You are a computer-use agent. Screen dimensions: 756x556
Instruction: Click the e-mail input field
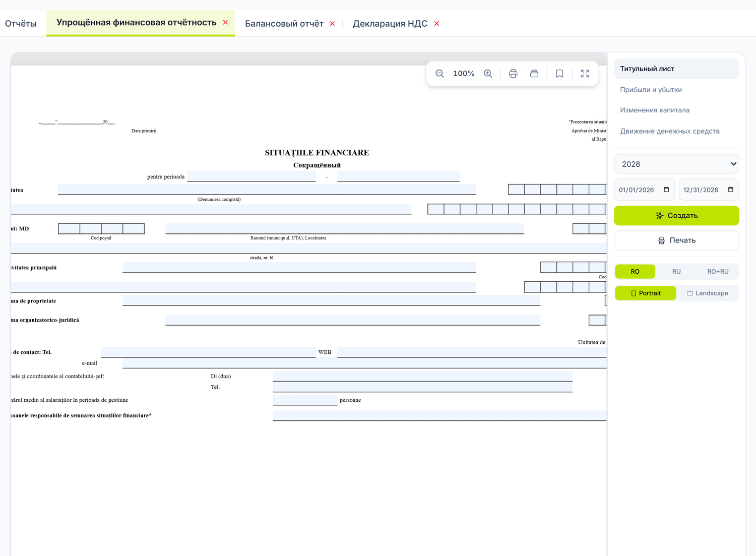364,363
